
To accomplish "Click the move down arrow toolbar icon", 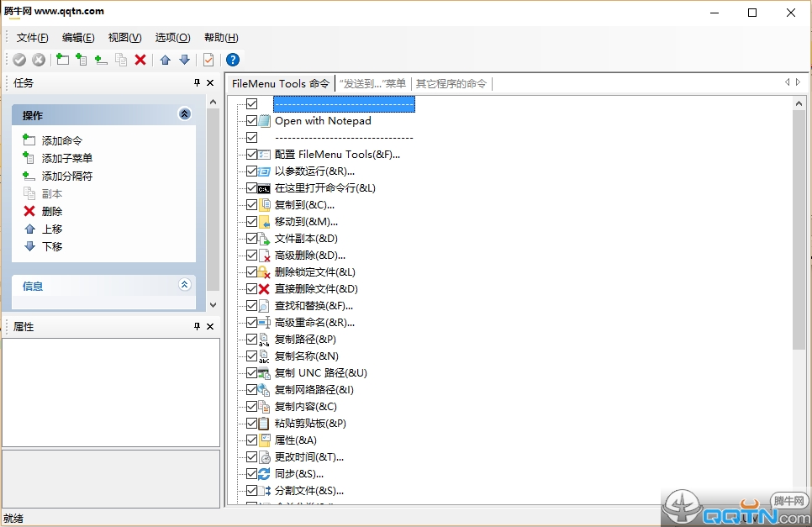I will tap(184, 60).
